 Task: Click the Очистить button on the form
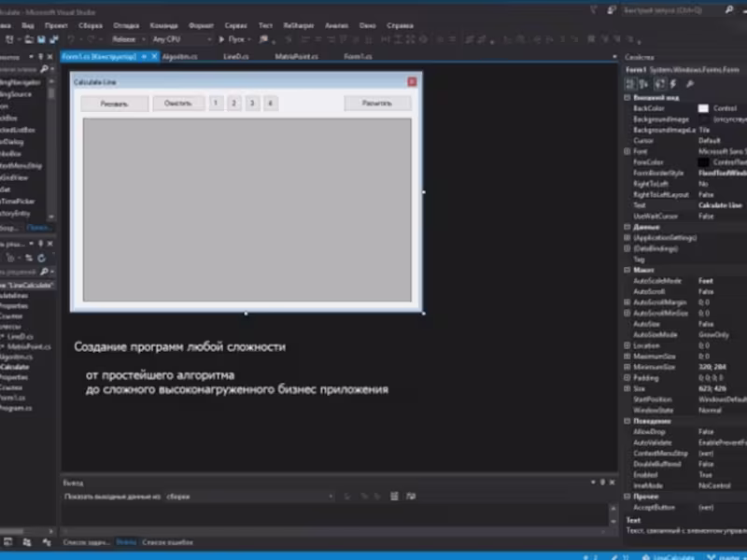(178, 104)
